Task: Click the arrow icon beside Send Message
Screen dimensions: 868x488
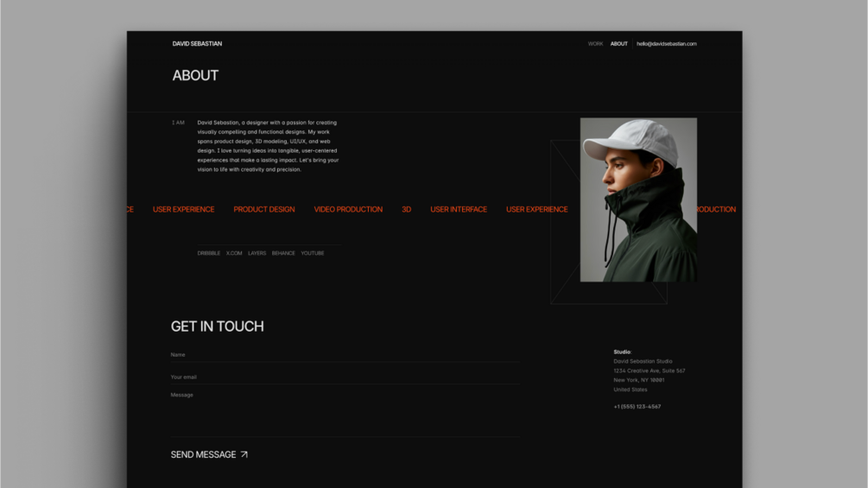Action: pos(244,454)
